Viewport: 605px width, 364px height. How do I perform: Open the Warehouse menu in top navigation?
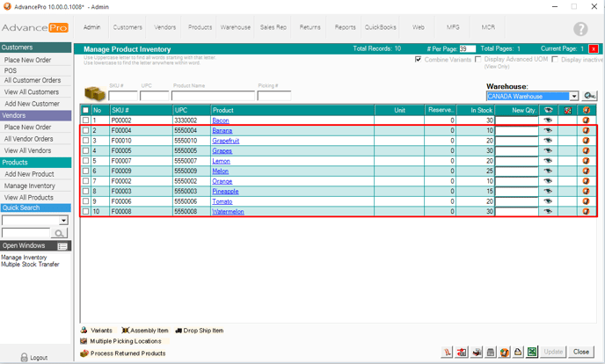[x=235, y=27]
